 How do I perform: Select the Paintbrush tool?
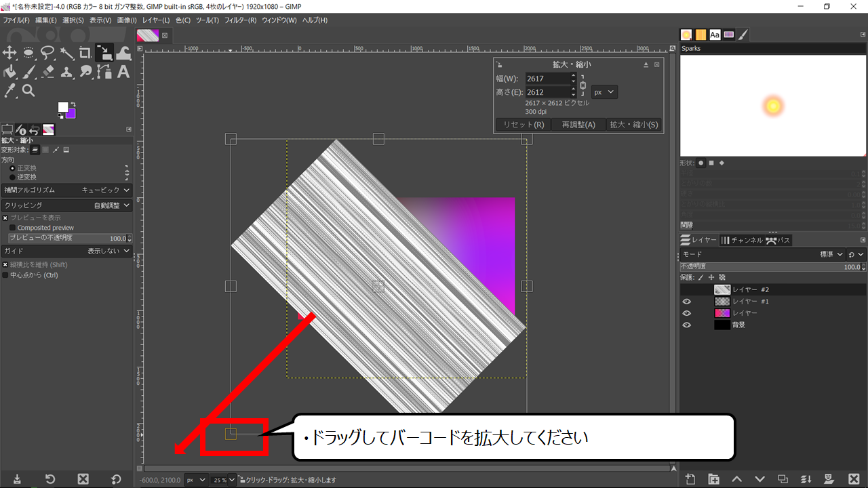coord(28,72)
